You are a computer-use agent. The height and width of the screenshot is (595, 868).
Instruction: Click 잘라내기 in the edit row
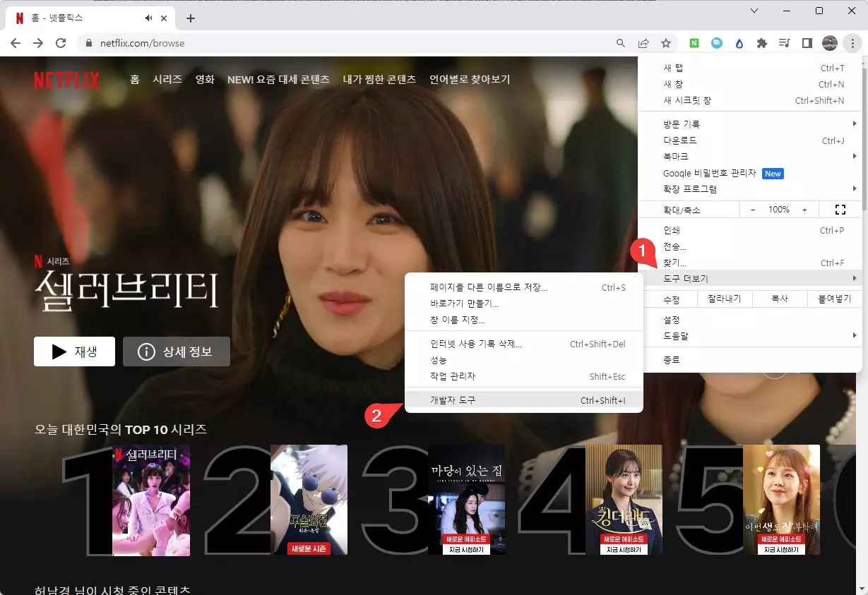click(x=725, y=299)
